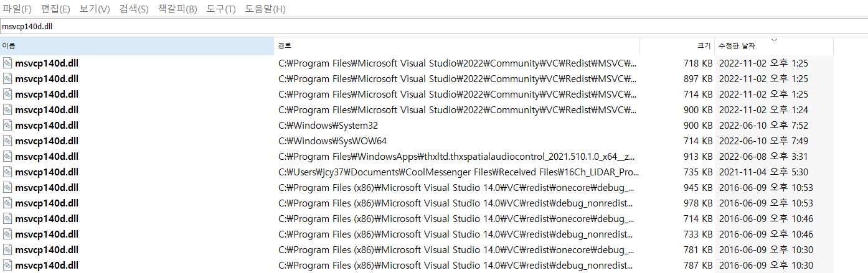Click the CoolMessenger Files path cell
868x273 pixels.
pos(458,172)
